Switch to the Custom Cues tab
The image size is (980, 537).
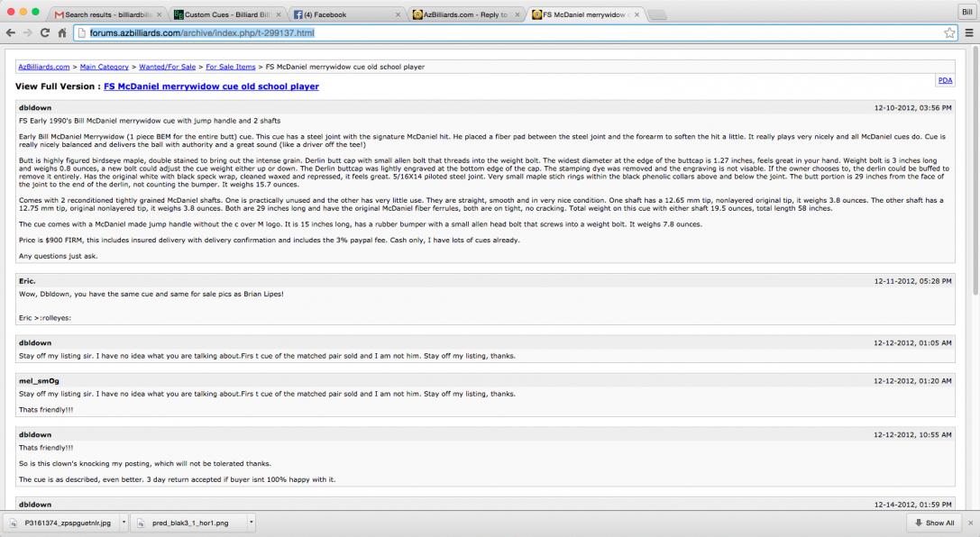click(x=225, y=15)
